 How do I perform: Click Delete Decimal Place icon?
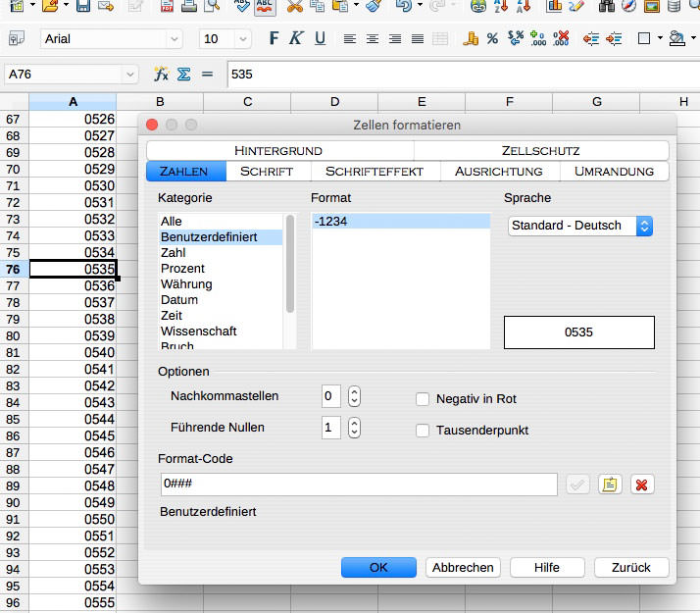point(561,39)
